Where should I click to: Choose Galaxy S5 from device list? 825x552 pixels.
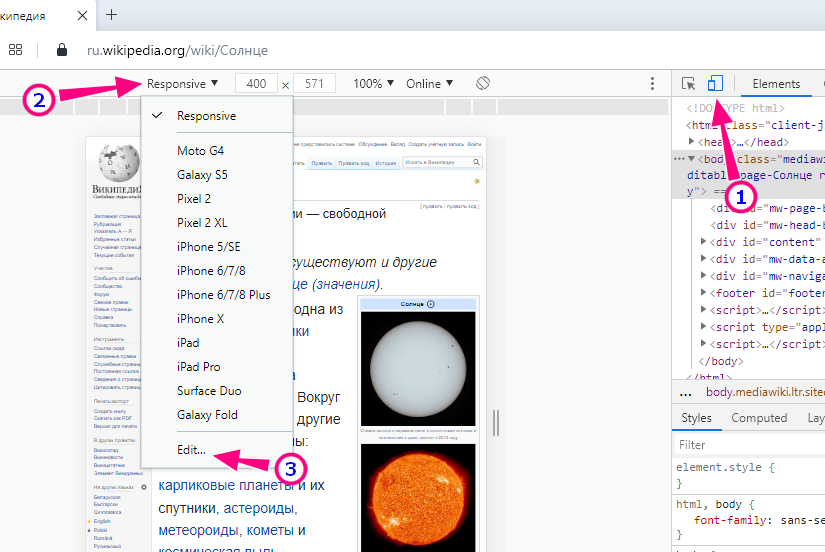click(x=217, y=175)
